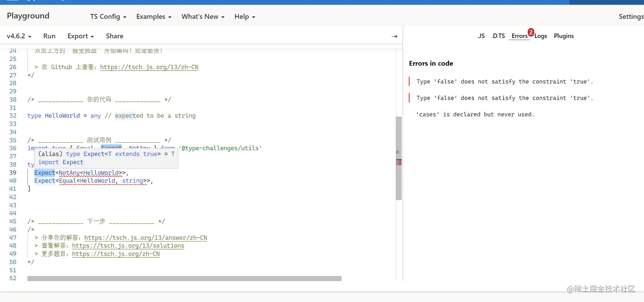644x302 pixels.
Task: Switch to the Logs tab
Action: click(x=540, y=36)
